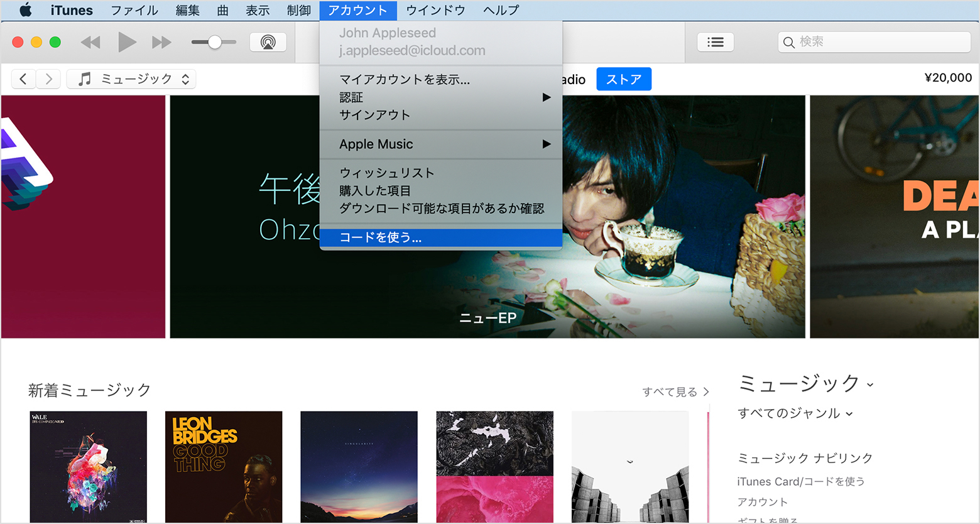Click the ミュージック ナビリンク heading
Screen dimensions: 980x524
click(805, 458)
